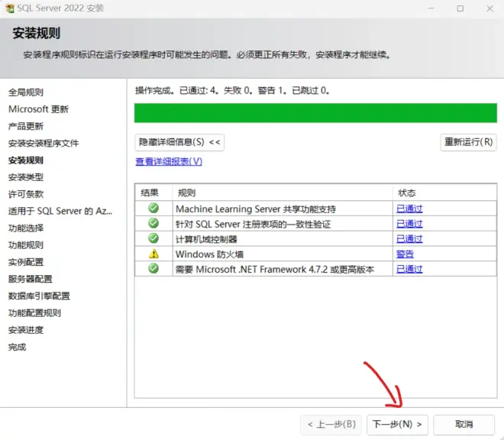Click the 重新运行(R) button
This screenshot has width=504, height=440.
point(468,142)
